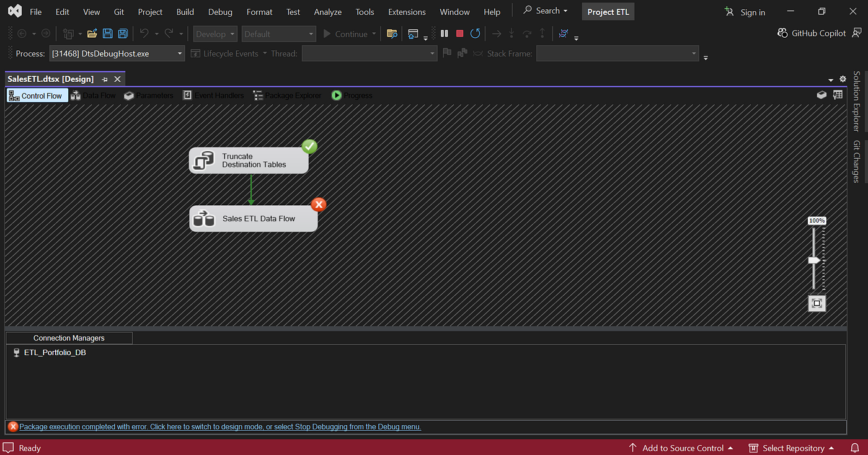Screen dimensions: 868x455
Task: Click the Project ETL solution name button
Action: pos(608,12)
